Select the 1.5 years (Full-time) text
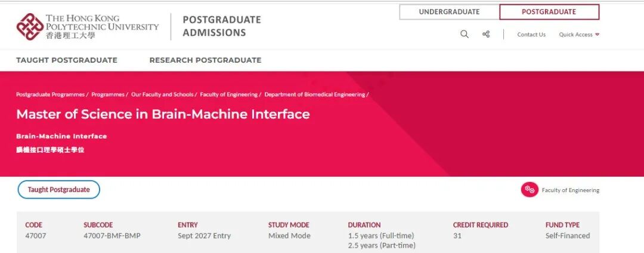Image resolution: width=644 pixels, height=253 pixels. [381, 236]
